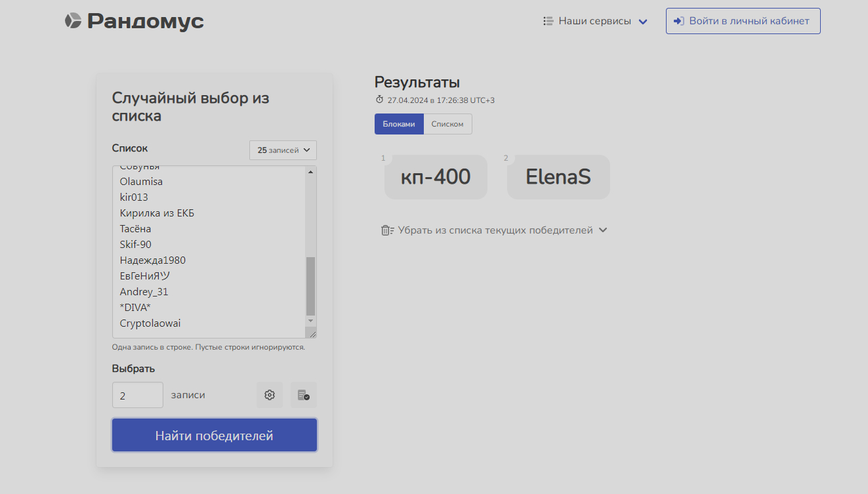The height and width of the screenshot is (494, 868).
Task: Click the Cryptolaowai list entry
Action: pos(150,323)
